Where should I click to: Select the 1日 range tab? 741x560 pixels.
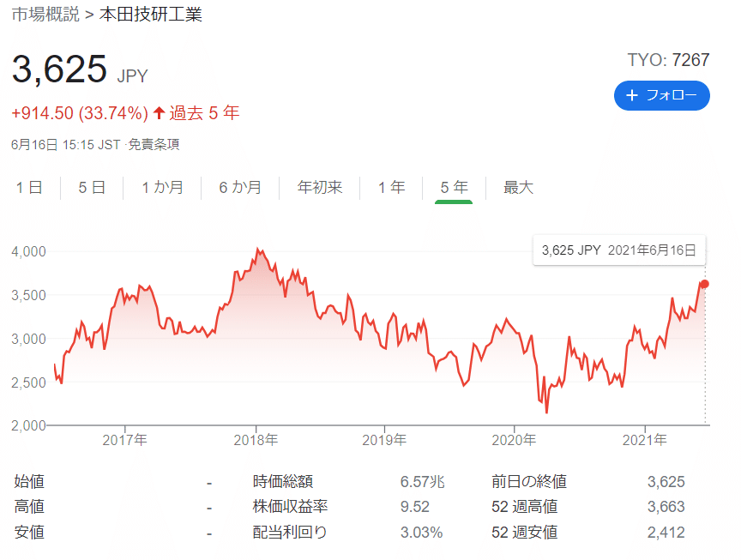(29, 188)
